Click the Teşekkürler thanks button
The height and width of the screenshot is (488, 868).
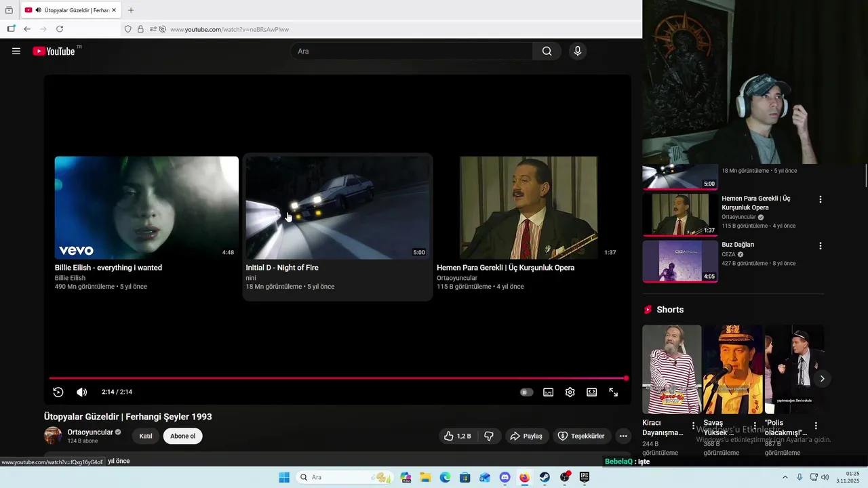click(x=582, y=436)
